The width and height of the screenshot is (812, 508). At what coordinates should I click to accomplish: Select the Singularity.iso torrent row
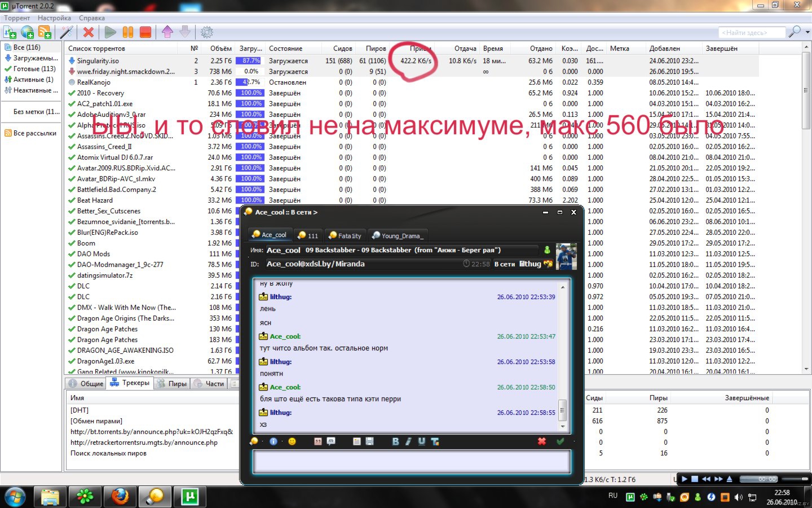click(x=412, y=61)
